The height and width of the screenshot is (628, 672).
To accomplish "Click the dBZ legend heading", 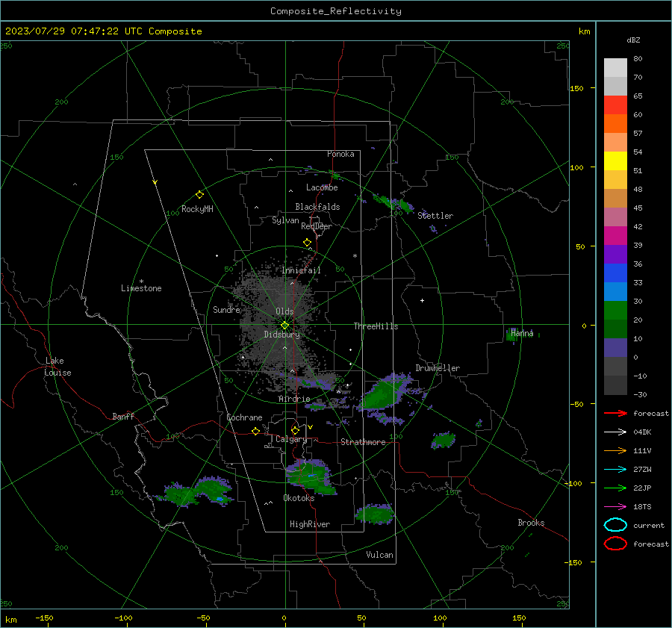I will (x=633, y=40).
